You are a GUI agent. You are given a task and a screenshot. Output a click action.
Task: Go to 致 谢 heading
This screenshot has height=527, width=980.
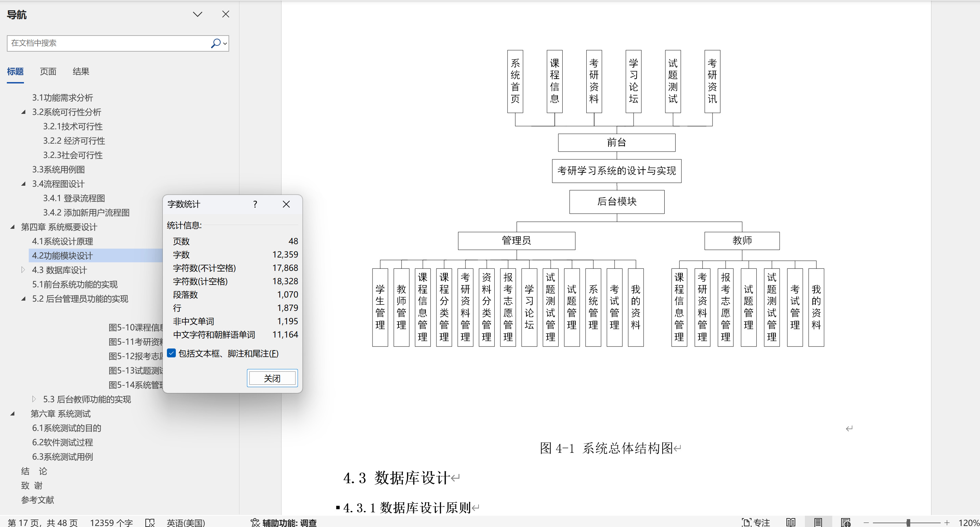point(31,486)
